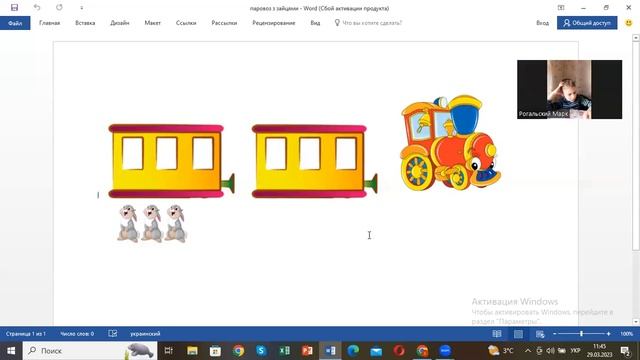Click the Word icon in the taskbar
This screenshot has width=640, height=360.
pyautogui.click(x=331, y=351)
